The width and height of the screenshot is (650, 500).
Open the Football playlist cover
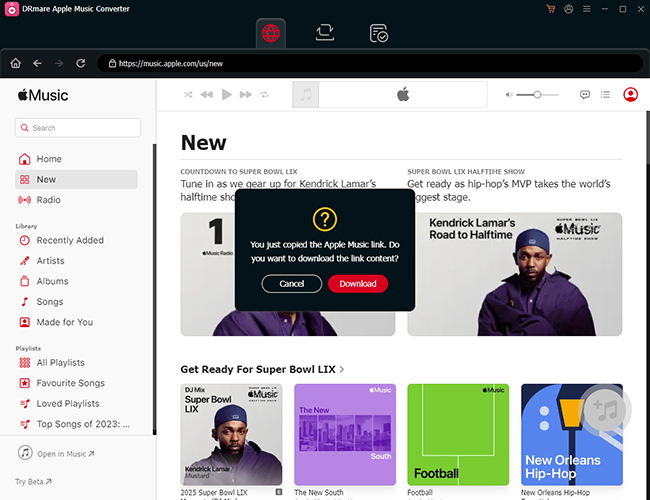click(x=458, y=434)
